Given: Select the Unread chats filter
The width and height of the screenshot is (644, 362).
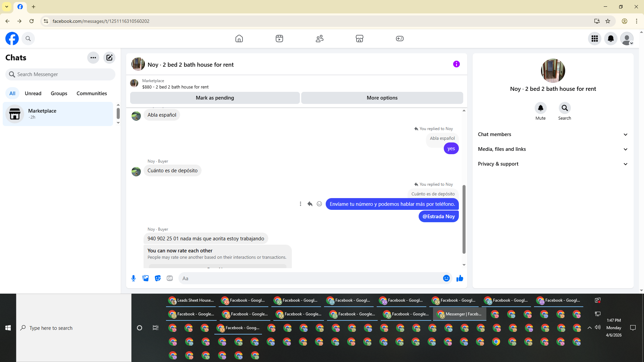Looking at the screenshot, I should (x=33, y=94).
